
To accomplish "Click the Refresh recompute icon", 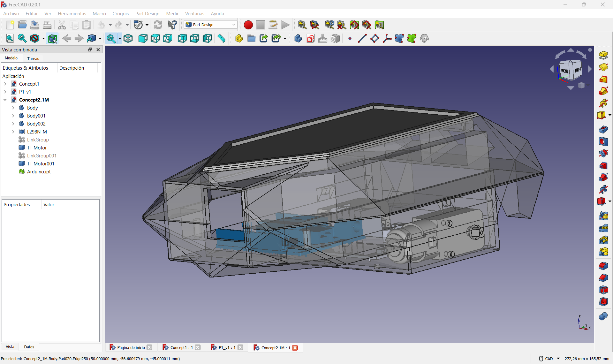I will 158,25.
